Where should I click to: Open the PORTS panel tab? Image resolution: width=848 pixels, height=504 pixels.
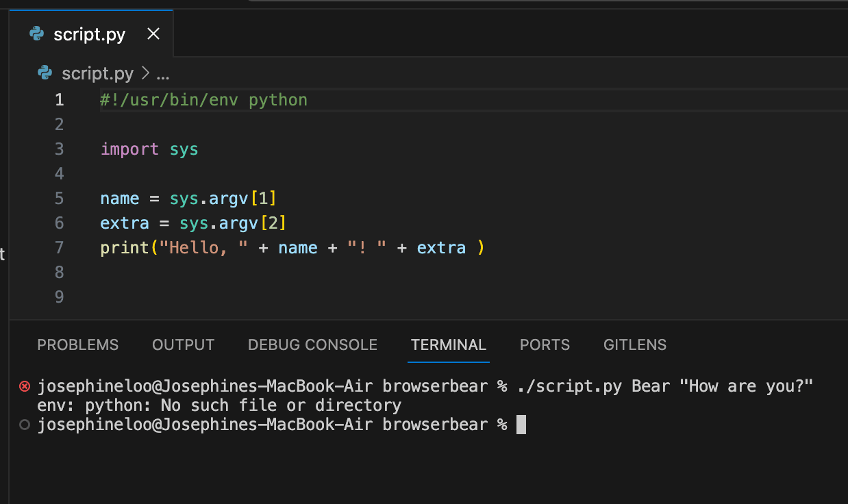coord(545,345)
